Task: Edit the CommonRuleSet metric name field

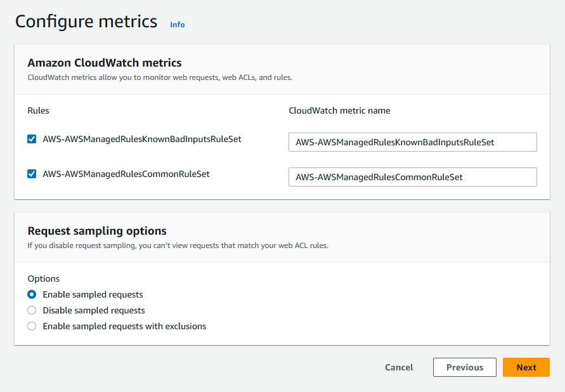Action: coord(413,177)
